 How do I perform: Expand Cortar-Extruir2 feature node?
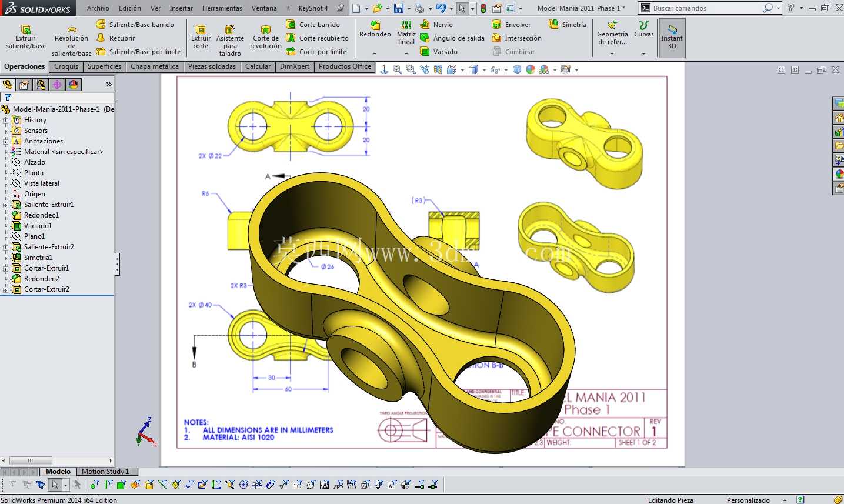(6, 289)
